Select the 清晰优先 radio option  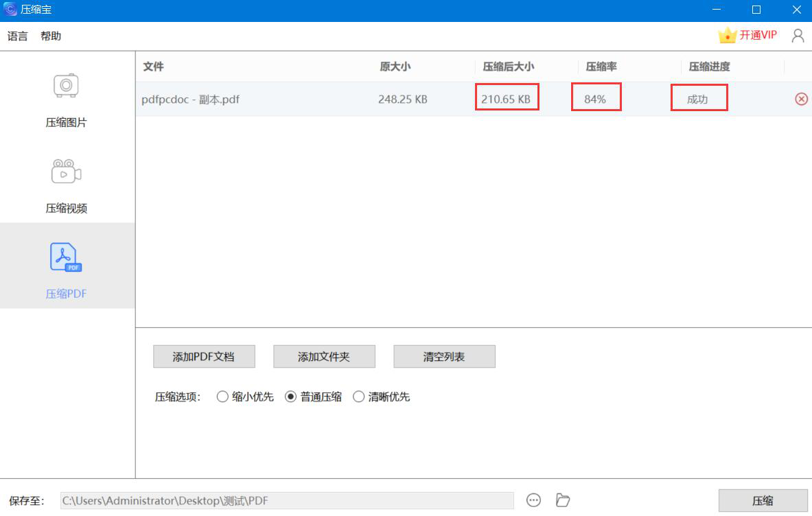point(381,397)
